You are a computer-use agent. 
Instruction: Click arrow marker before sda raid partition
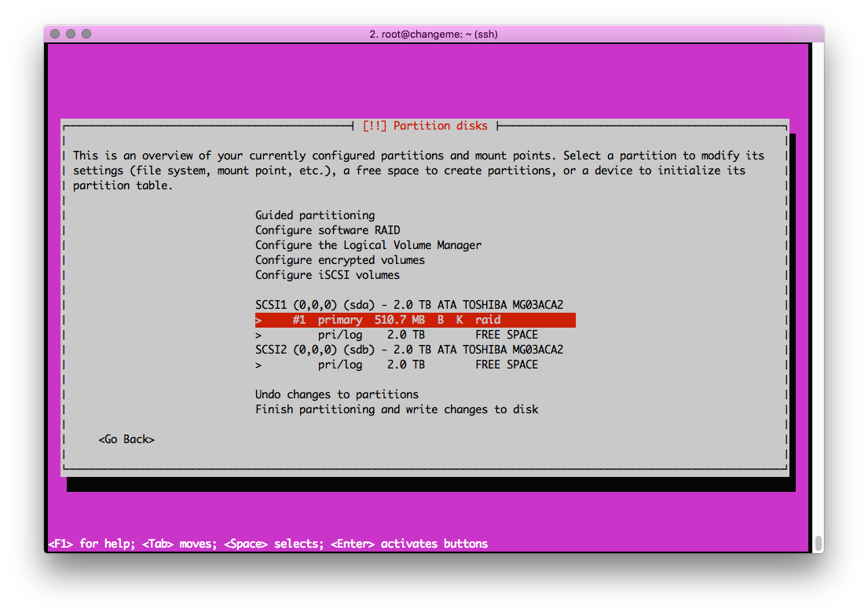(258, 320)
